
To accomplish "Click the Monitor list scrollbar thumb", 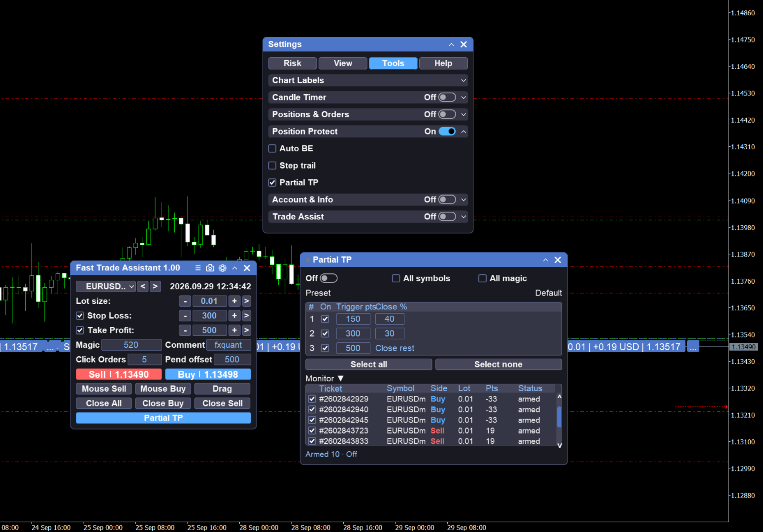I will [559, 417].
